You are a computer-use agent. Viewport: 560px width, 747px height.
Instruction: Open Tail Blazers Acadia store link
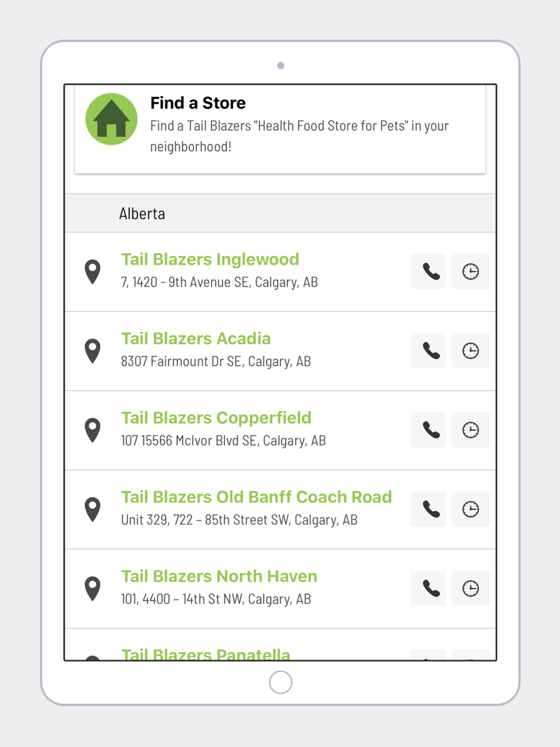point(196,338)
